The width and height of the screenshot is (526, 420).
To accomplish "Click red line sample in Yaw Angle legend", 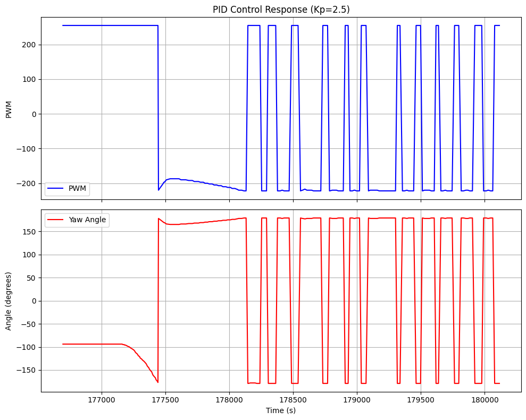I will (55, 220).
